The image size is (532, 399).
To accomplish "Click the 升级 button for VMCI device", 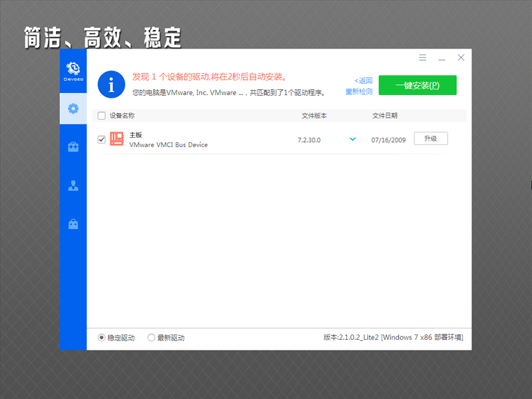I will tap(431, 138).
